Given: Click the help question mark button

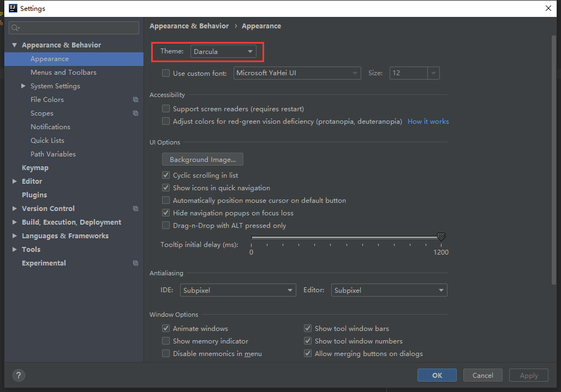Looking at the screenshot, I should [19, 375].
